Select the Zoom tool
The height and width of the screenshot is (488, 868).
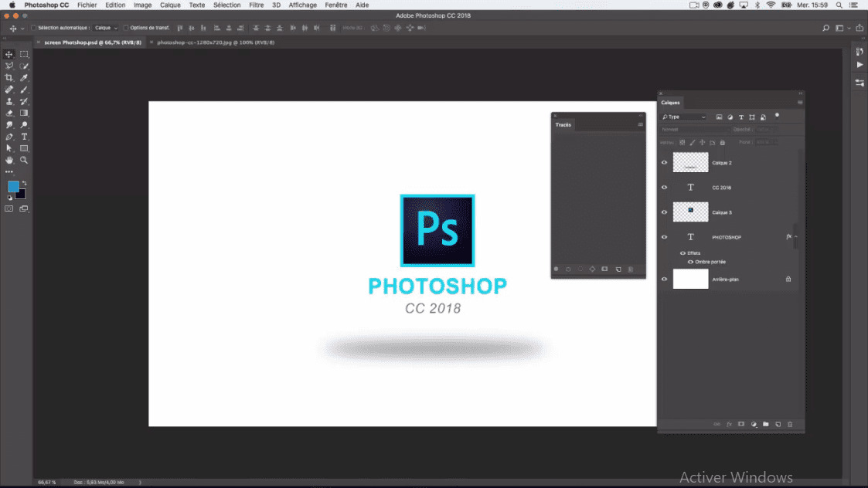(x=24, y=160)
